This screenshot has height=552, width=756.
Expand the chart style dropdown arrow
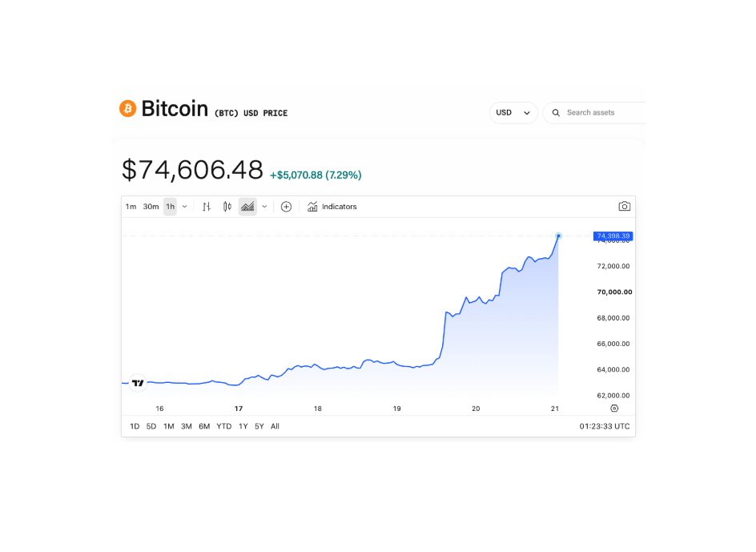click(x=264, y=207)
